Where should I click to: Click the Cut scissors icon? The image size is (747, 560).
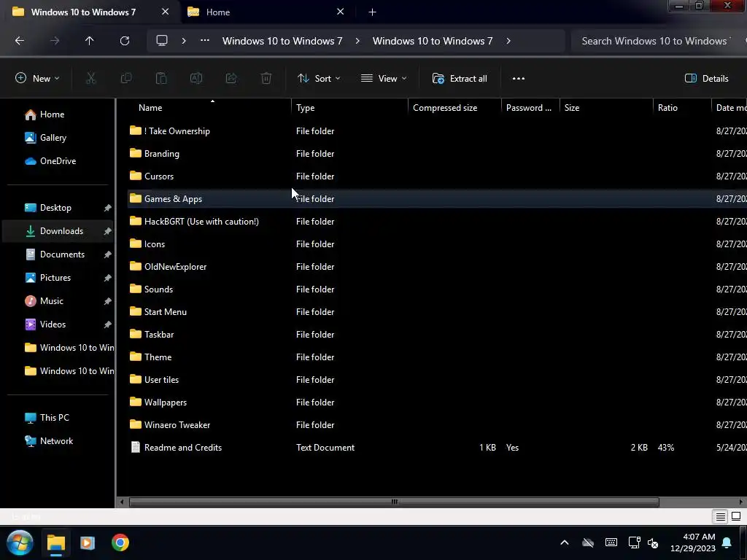pyautogui.click(x=90, y=79)
